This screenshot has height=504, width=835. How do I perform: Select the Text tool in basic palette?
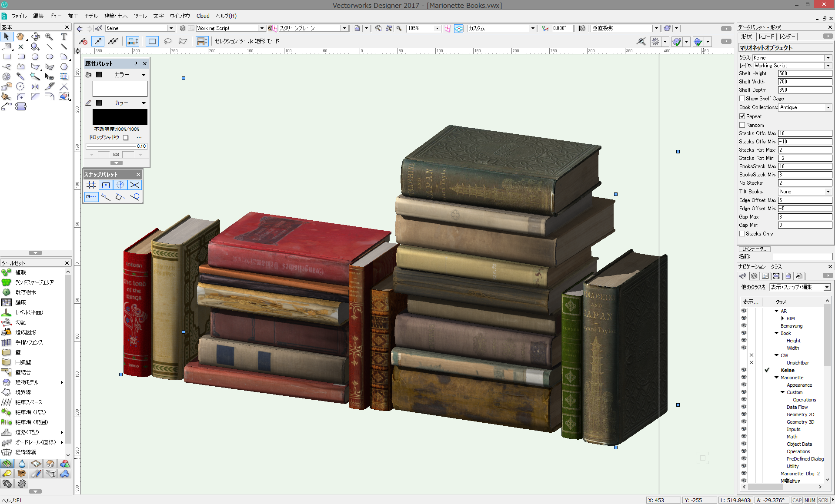64,37
